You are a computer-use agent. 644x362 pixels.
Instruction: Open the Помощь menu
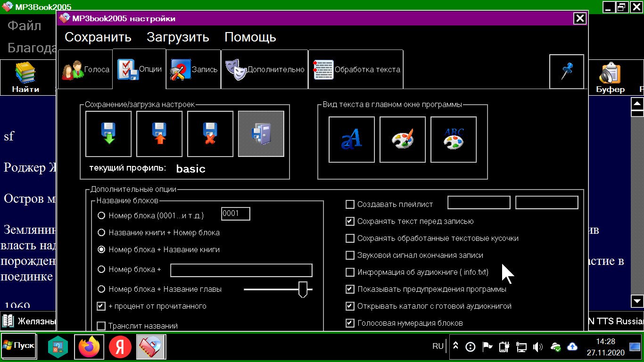point(250,37)
